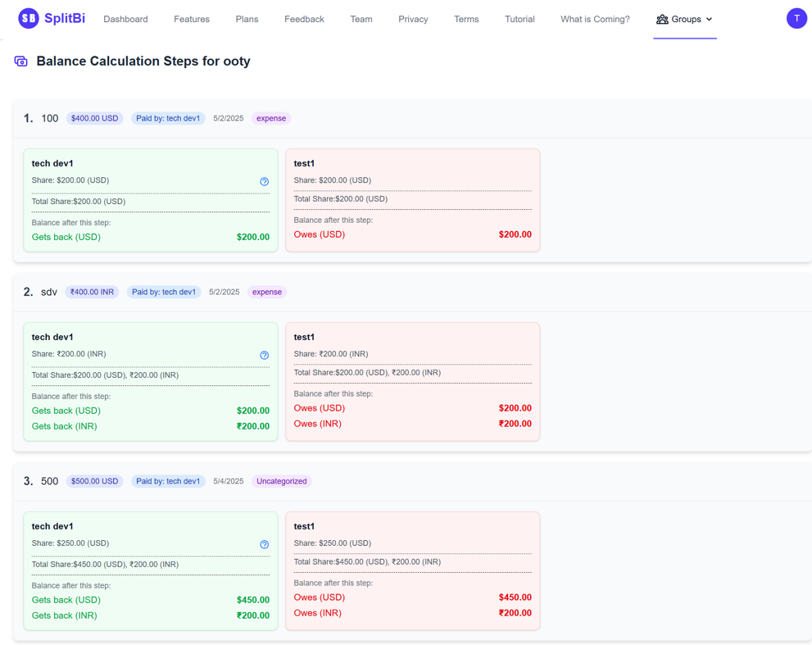Click help icon in step 2 tech dev1 card
Screen dimensions: 812x645
(x=264, y=355)
